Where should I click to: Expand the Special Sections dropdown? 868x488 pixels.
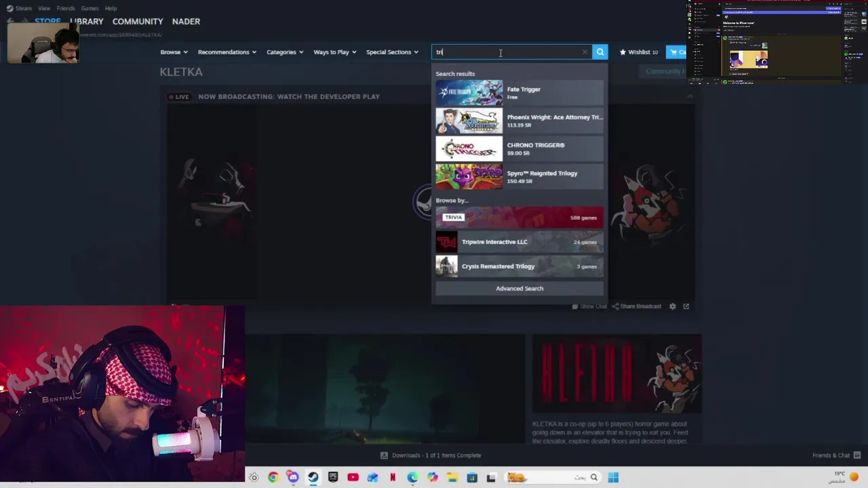tap(393, 52)
